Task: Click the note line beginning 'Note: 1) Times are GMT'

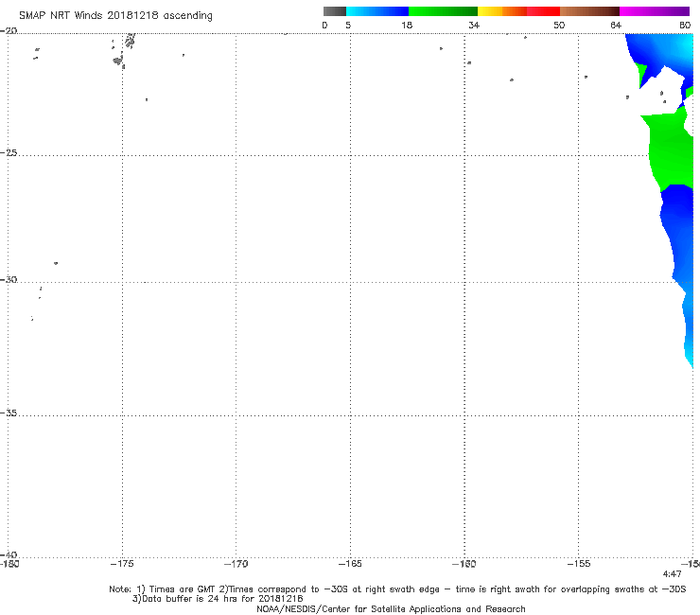Action: click(397, 589)
